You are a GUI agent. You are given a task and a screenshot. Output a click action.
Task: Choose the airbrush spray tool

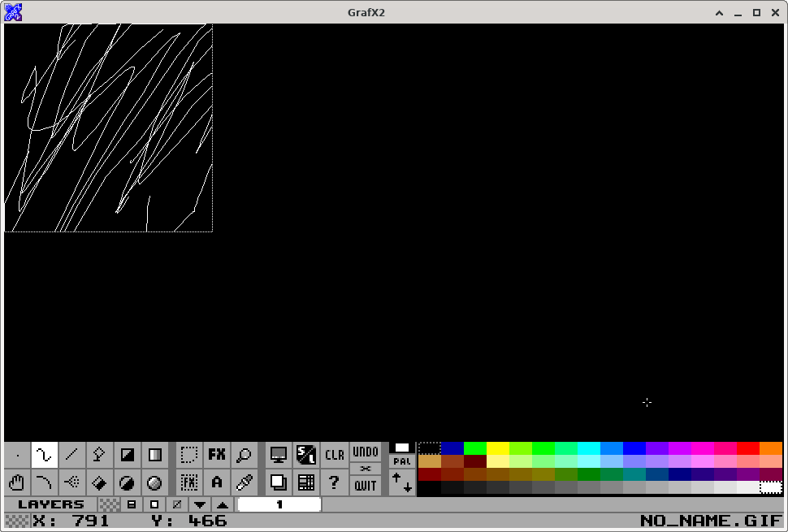tap(72, 482)
